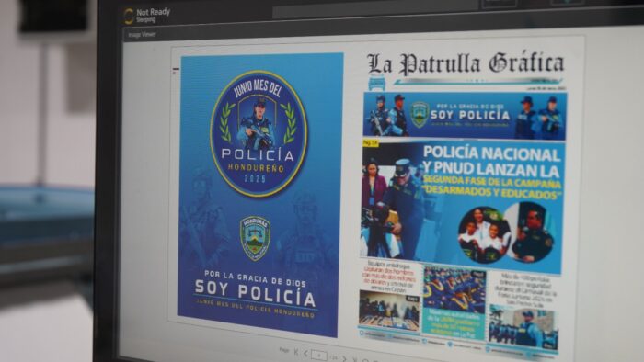This screenshot has width=644, height=362.
Task: Click the Junio Mes Del Policía round emblem
Action: 259,133
